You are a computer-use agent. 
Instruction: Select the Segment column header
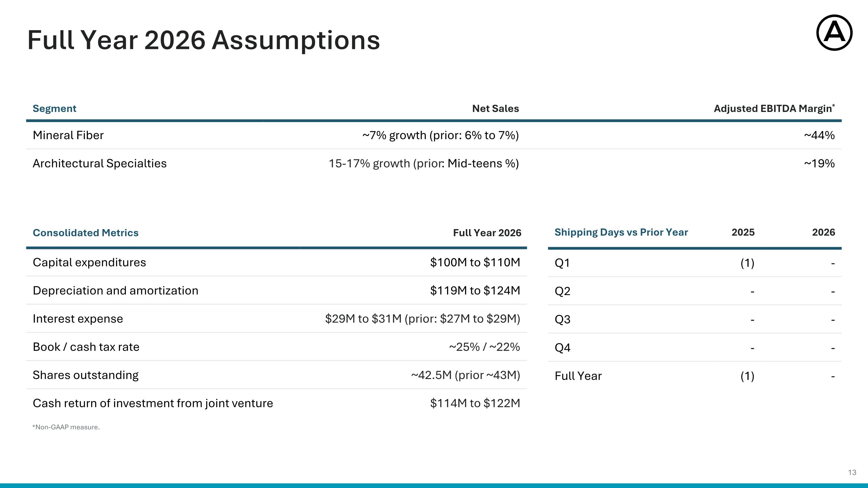[54, 108]
